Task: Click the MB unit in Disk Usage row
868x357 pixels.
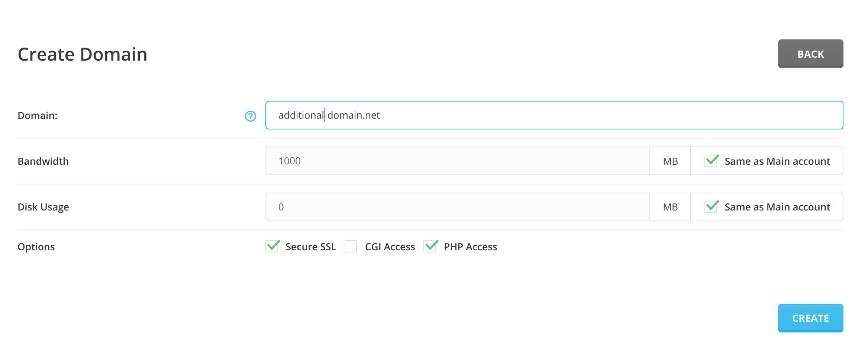Action: click(x=670, y=207)
